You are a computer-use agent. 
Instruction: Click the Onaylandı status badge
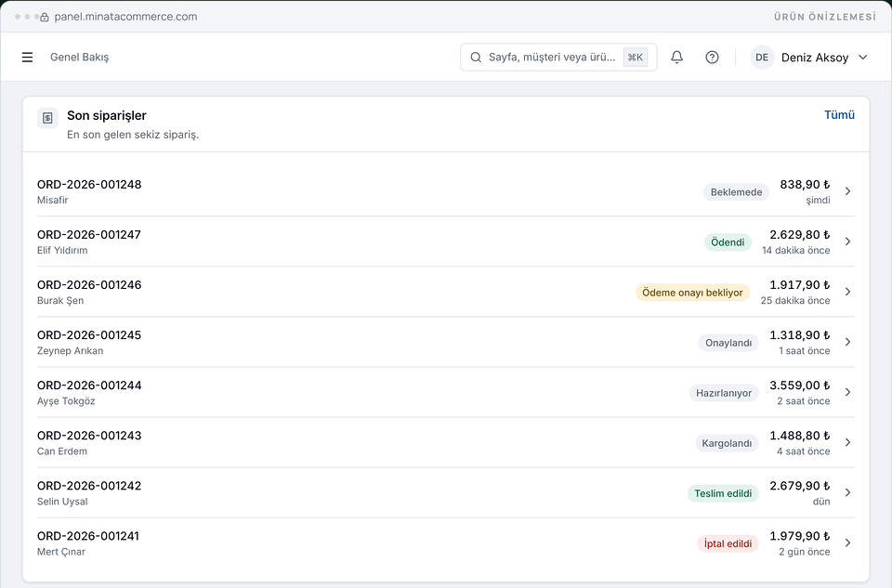[x=728, y=343]
